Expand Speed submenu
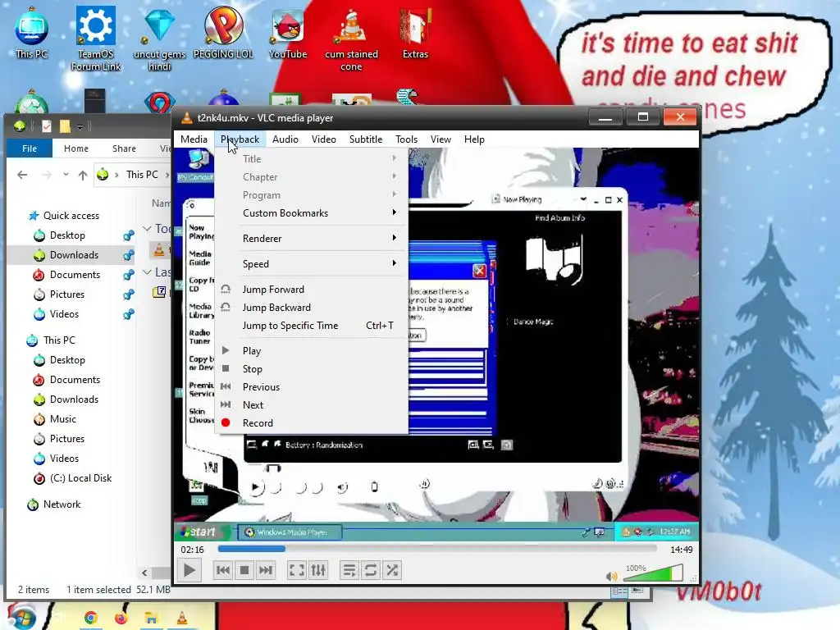The width and height of the screenshot is (840, 630). pos(312,264)
